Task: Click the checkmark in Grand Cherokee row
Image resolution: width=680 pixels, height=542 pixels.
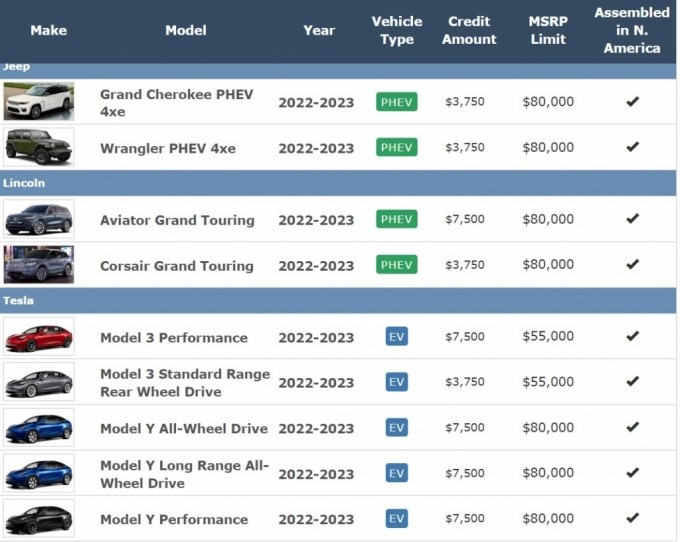Action: pos(632,101)
